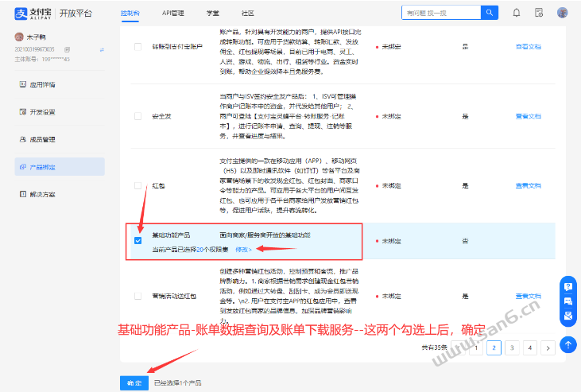This screenshot has width=581, height=392.
Task: Open 查看文档 link for 营销活动送红包
Action: coord(529,296)
